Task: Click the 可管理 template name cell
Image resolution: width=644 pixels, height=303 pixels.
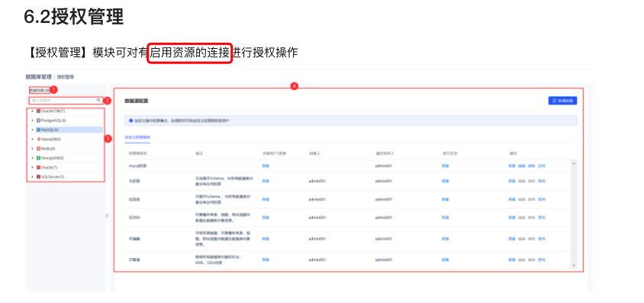Action: pos(134,260)
